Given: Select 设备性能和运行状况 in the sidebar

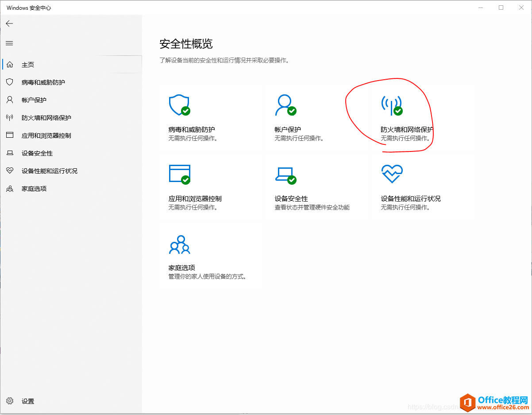Looking at the screenshot, I should (50, 171).
